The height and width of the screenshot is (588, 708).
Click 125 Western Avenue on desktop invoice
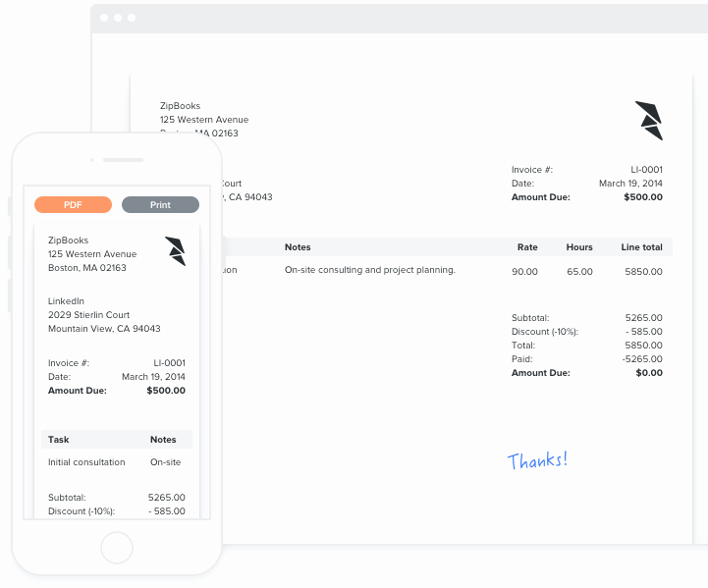[204, 119]
